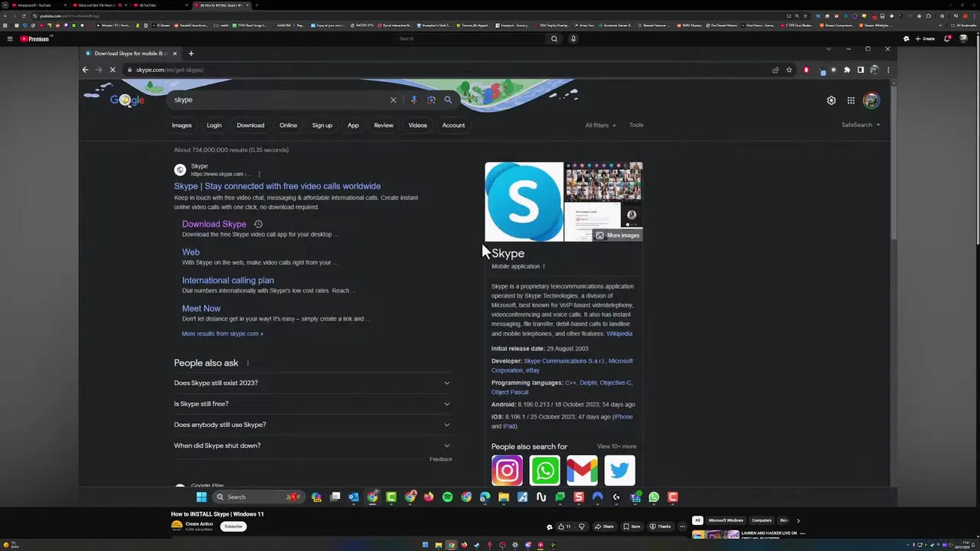
Task: Click Gmail icon under People also search for
Action: pos(582,471)
